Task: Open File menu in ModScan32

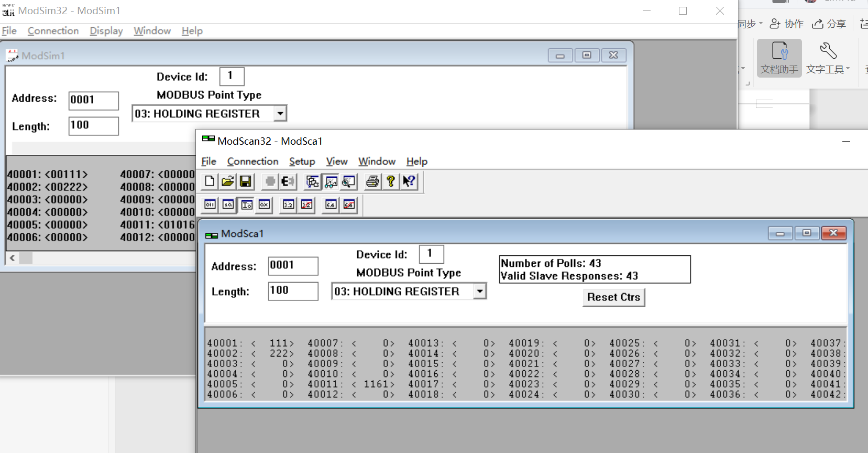Action: tap(208, 161)
